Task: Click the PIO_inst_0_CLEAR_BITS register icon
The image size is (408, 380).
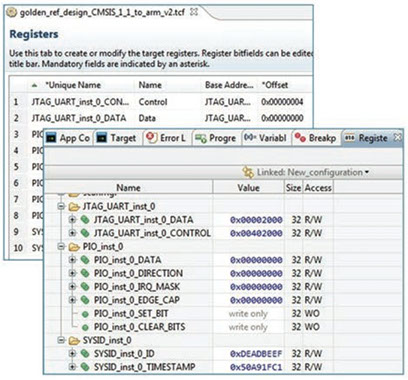Action: coord(85,327)
